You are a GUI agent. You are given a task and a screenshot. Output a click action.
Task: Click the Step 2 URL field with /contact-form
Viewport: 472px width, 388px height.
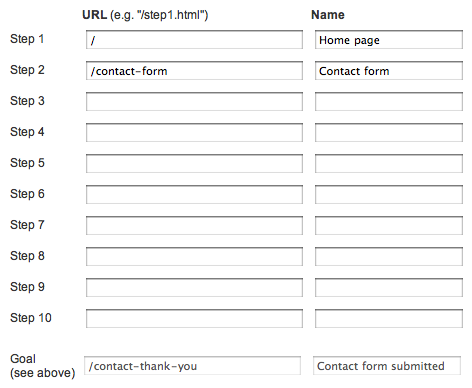tap(194, 71)
